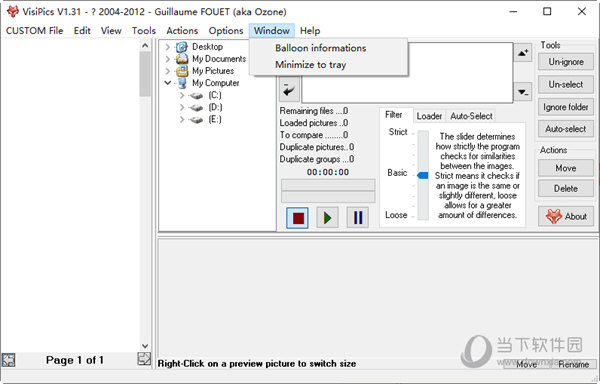Click the My Documents folder icon
Screen dimensions: 600x384
(x=182, y=59)
